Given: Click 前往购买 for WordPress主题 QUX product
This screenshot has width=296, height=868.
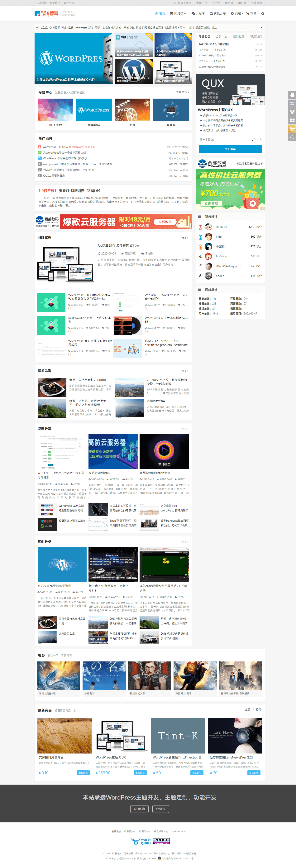Looking at the screenshot, I should pyautogui.click(x=140, y=773).
